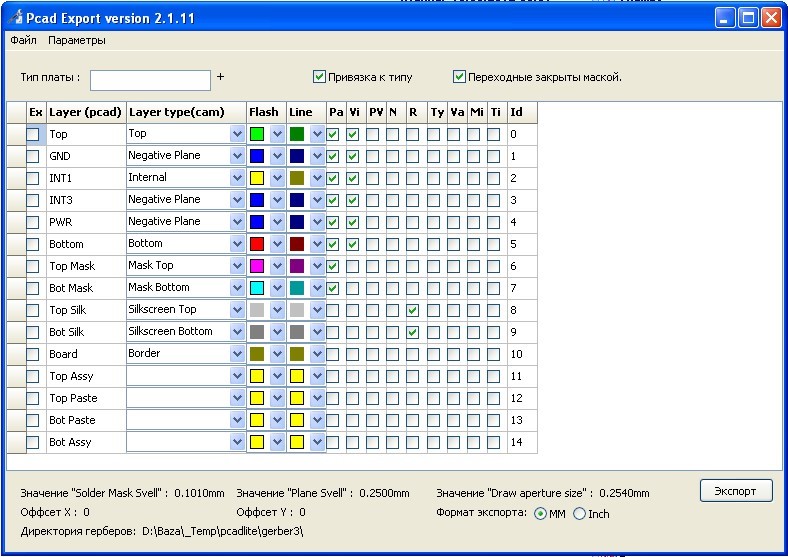Click the gerber directory path D:\Baza\_Temp\pcadlite\gerber3\
Image resolution: width=788 pixels, height=557 pixels.
click(223, 531)
